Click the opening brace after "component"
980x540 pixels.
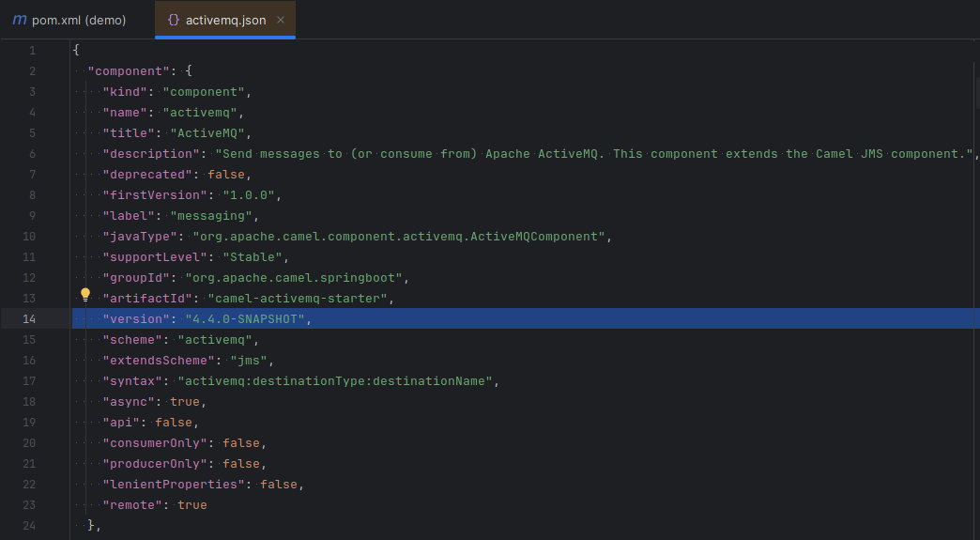[189, 70]
